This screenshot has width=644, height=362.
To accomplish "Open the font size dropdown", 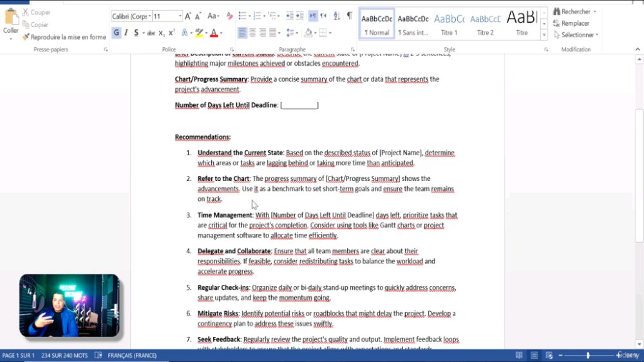I will (x=180, y=17).
